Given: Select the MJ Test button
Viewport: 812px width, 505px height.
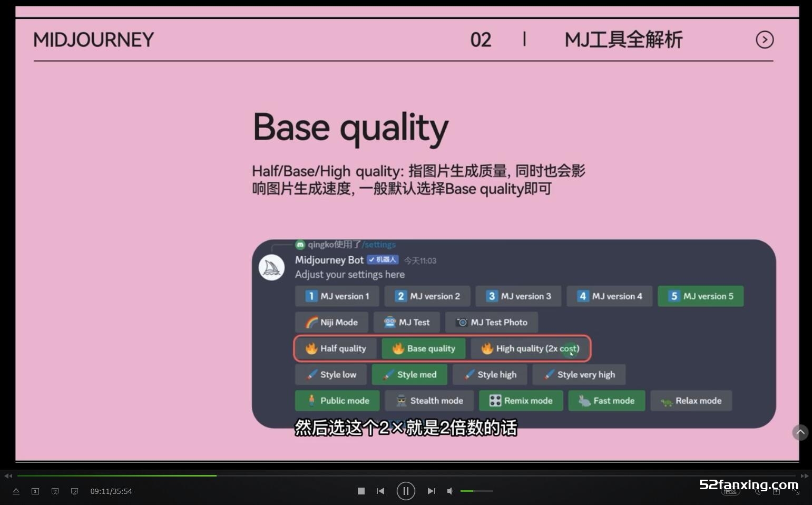Looking at the screenshot, I should tap(407, 322).
